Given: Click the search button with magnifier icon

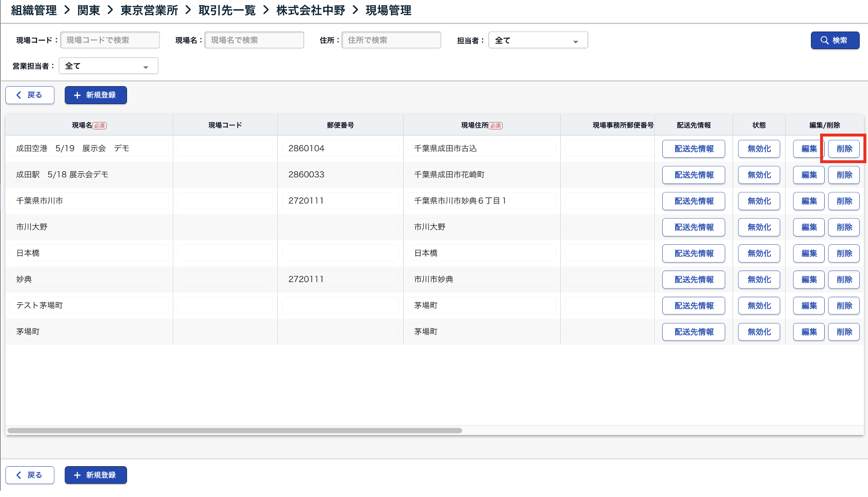Looking at the screenshot, I should pos(835,40).
